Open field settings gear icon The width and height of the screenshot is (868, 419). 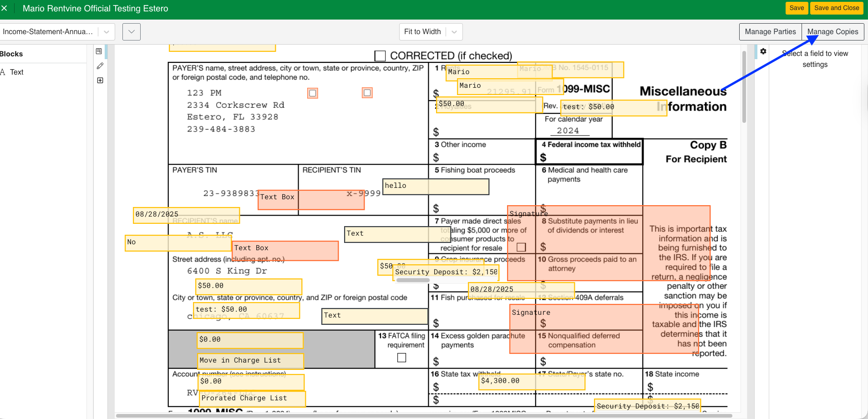click(763, 51)
